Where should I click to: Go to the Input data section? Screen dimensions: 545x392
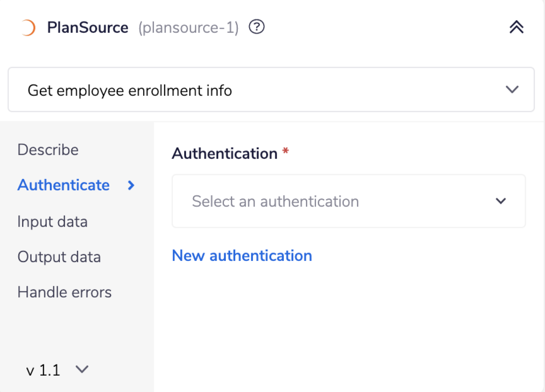[52, 221]
